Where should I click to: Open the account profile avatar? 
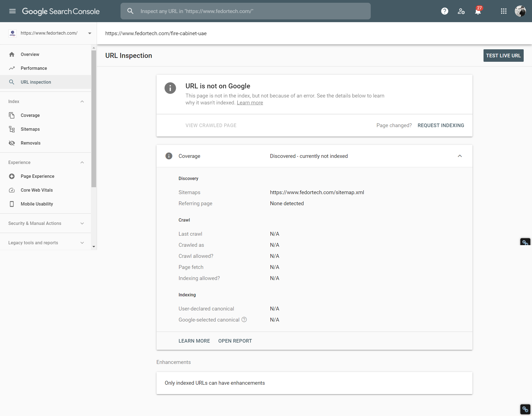[x=520, y=11]
